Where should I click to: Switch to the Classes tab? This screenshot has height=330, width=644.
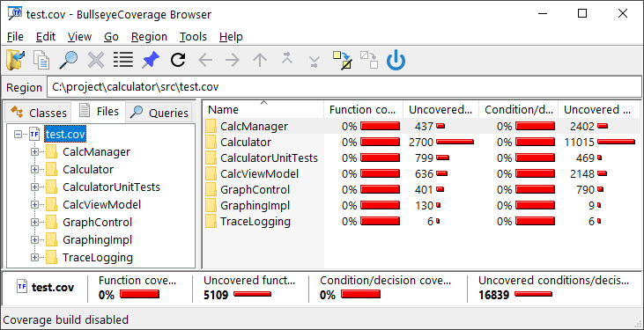38,113
